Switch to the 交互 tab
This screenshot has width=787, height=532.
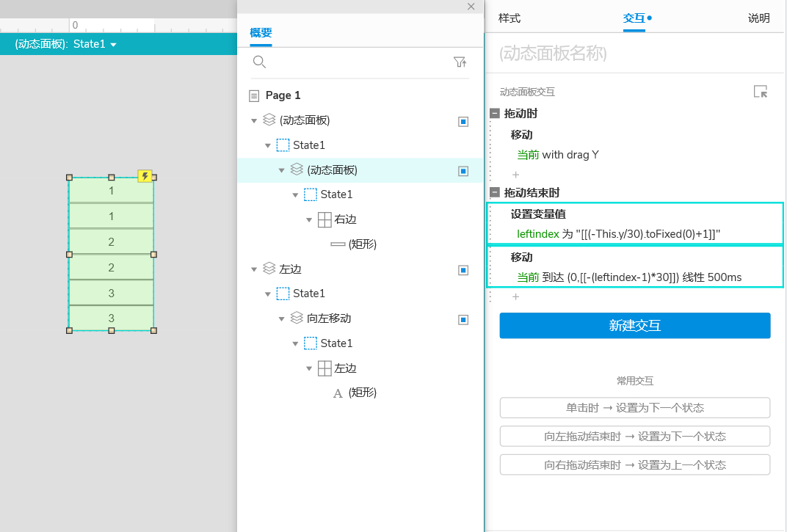634,18
